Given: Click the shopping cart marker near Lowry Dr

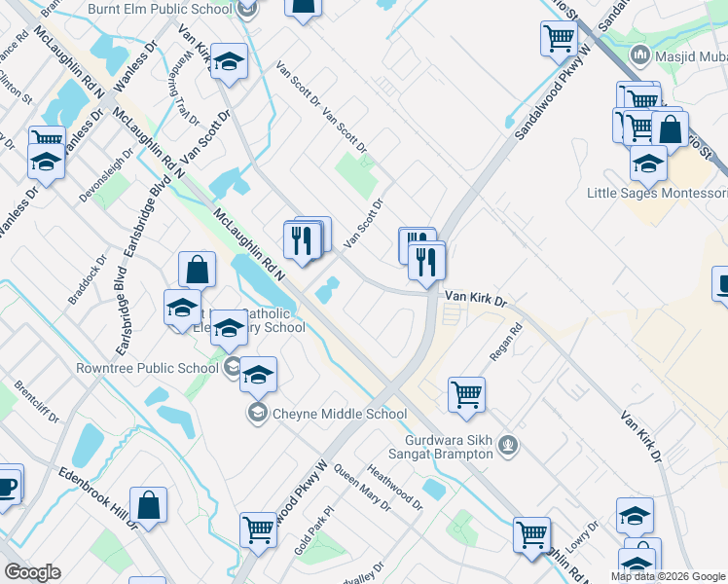Looking at the screenshot, I should point(532,537).
